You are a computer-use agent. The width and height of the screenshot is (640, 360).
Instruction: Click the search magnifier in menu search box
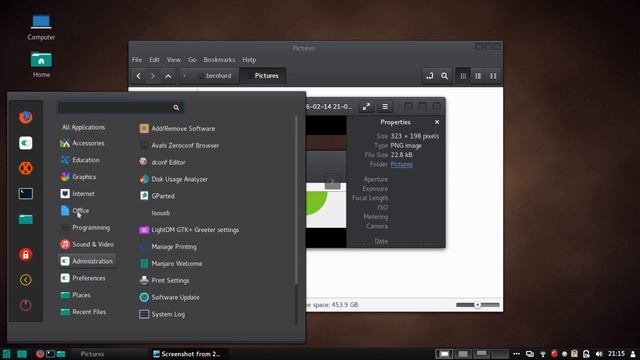pos(176,108)
